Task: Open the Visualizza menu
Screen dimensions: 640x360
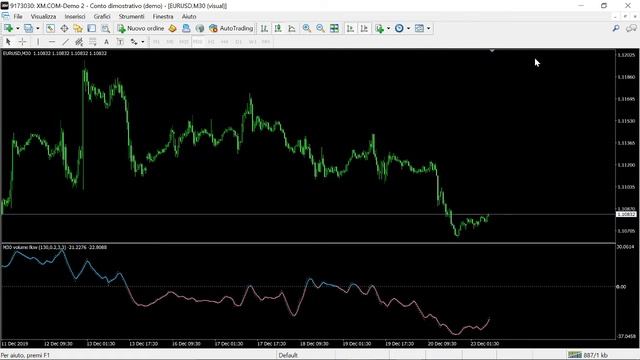Action: pyautogui.click(x=43, y=16)
